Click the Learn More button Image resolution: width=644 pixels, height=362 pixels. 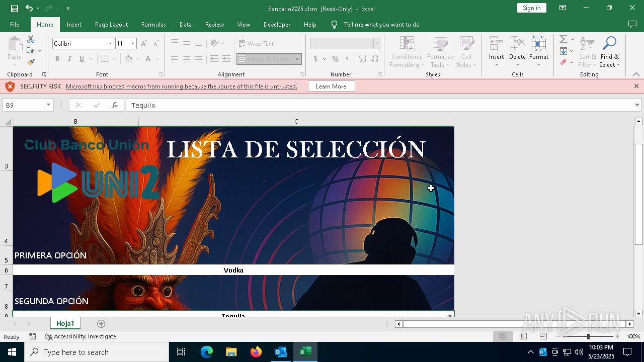click(x=331, y=86)
